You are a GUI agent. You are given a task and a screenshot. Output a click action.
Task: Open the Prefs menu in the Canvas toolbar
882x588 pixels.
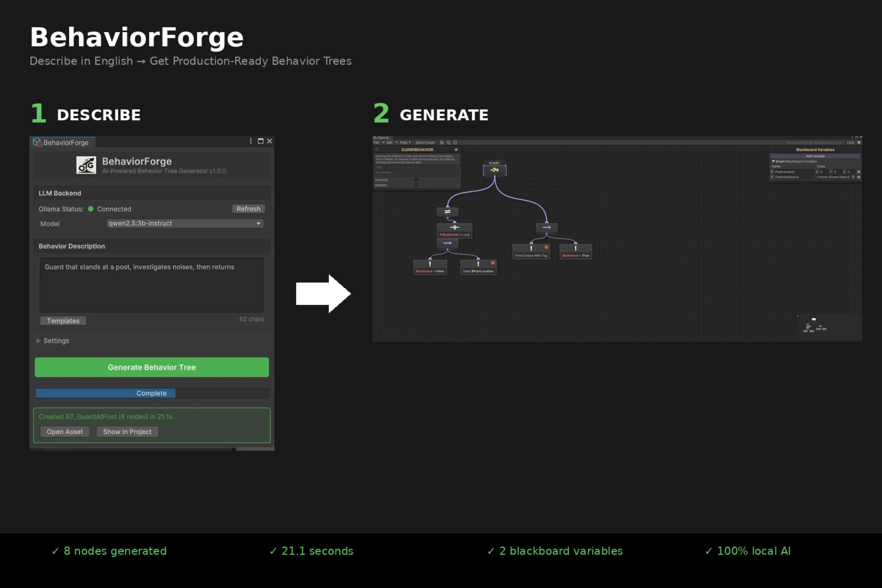(x=404, y=142)
